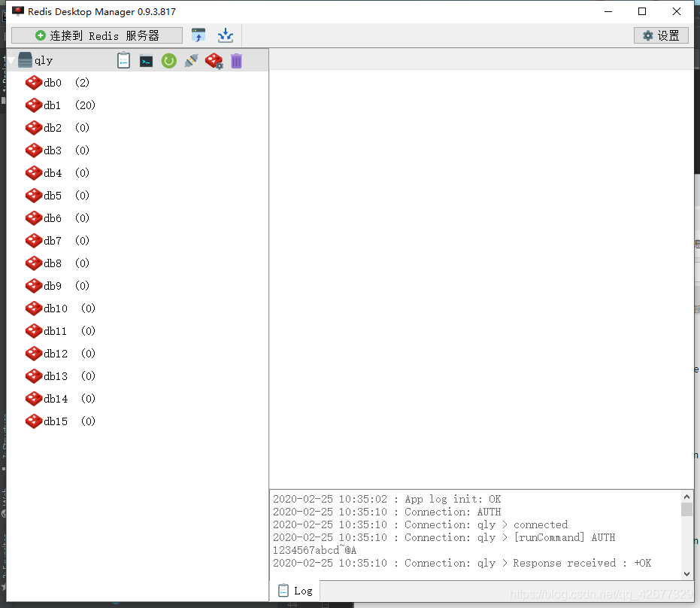Close the Redis Desktop Manager window
This screenshot has height=608, width=700.
pyautogui.click(x=677, y=11)
